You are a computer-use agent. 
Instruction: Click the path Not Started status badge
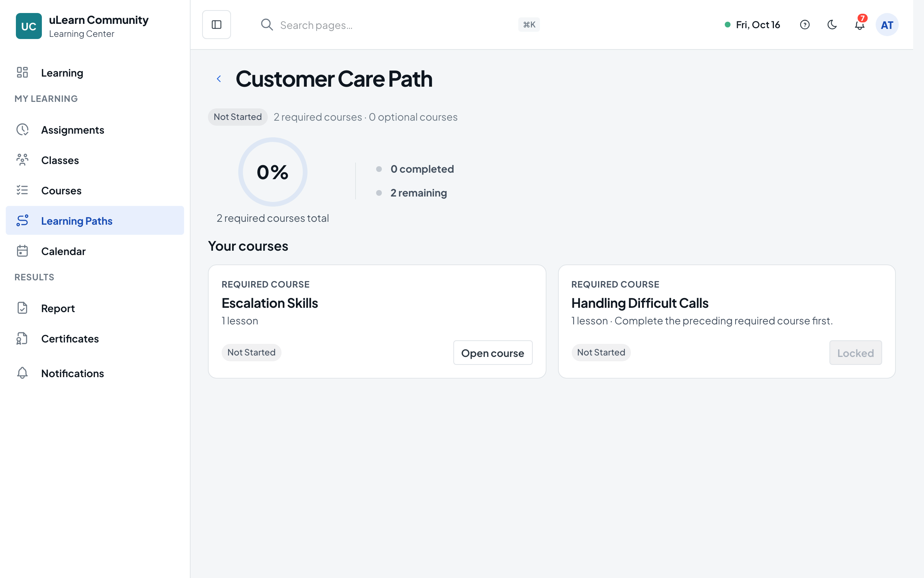click(237, 117)
